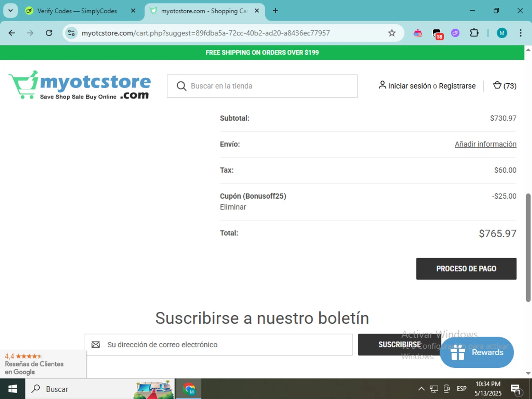Go forward to the next page
This screenshot has height=399, width=532.
(x=30, y=33)
